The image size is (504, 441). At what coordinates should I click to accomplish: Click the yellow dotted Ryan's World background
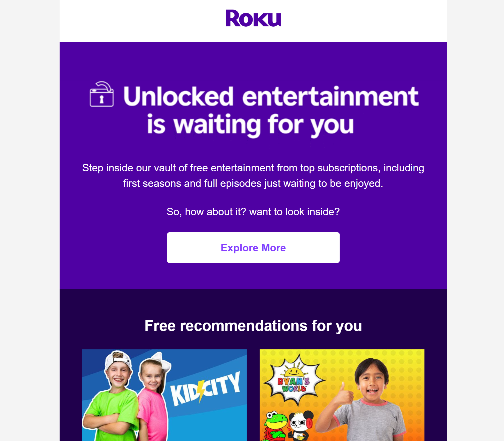point(408,366)
